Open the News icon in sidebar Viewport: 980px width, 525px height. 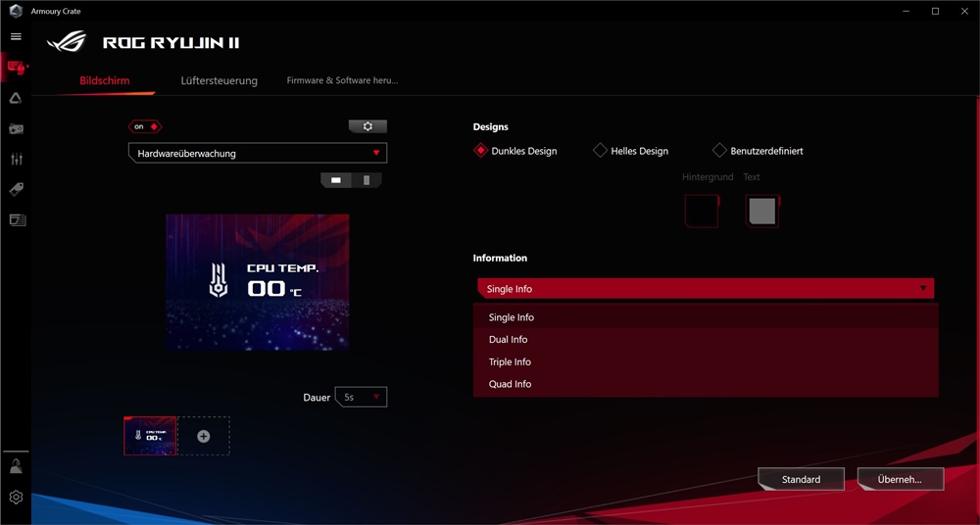[x=17, y=220]
